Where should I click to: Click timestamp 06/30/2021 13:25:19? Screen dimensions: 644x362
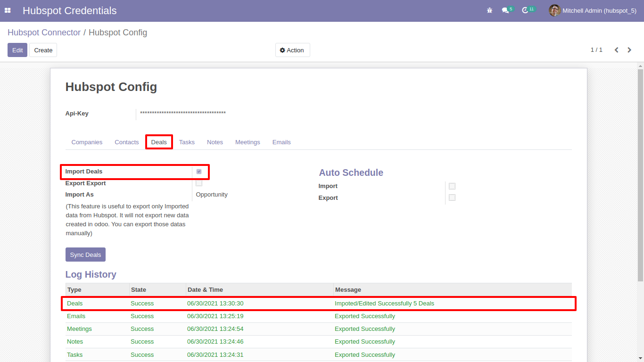(x=215, y=316)
